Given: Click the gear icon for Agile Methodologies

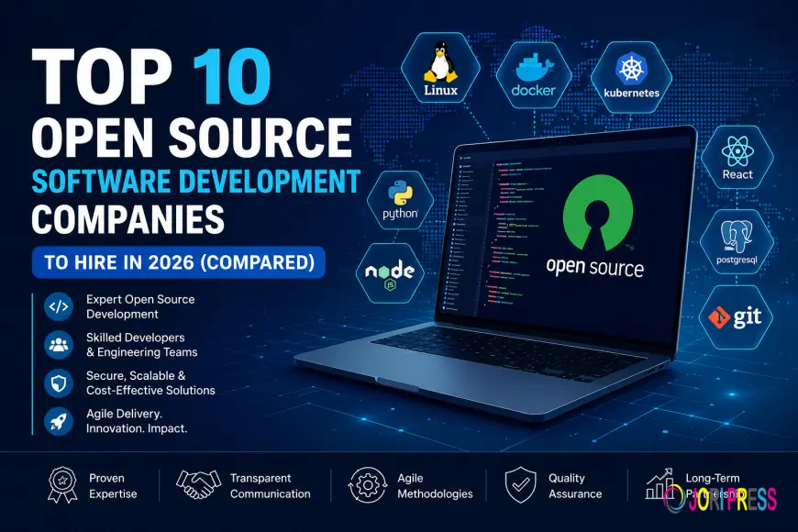Looking at the screenshot, I should click(x=368, y=485).
